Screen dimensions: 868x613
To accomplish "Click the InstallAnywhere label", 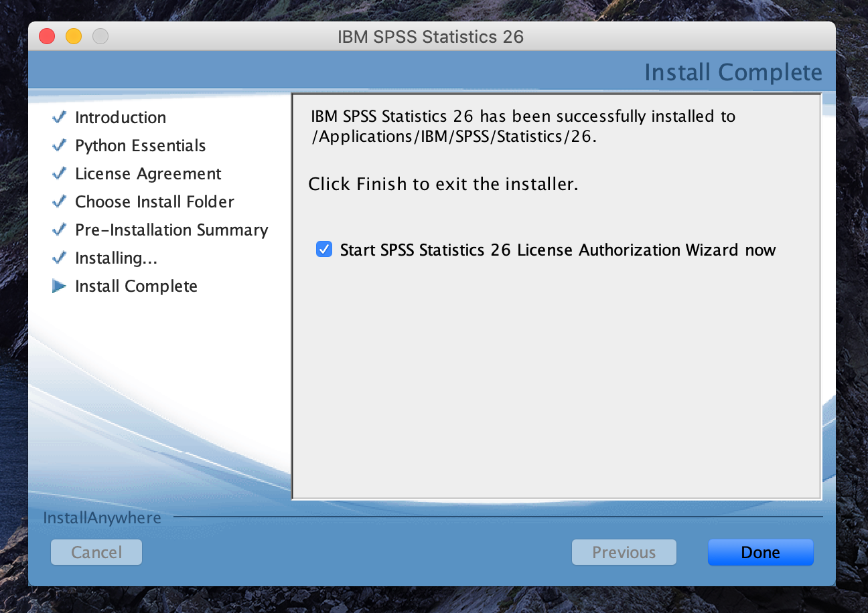I will pyautogui.click(x=102, y=518).
